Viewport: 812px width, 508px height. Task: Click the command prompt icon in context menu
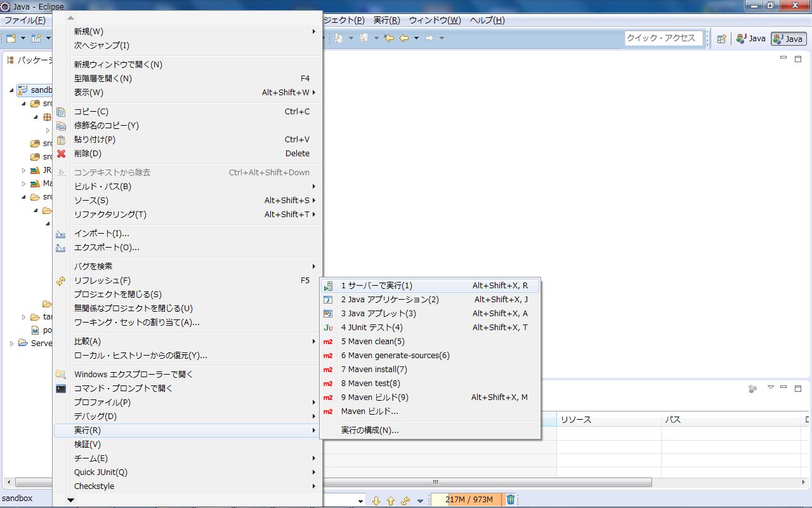[x=61, y=389]
